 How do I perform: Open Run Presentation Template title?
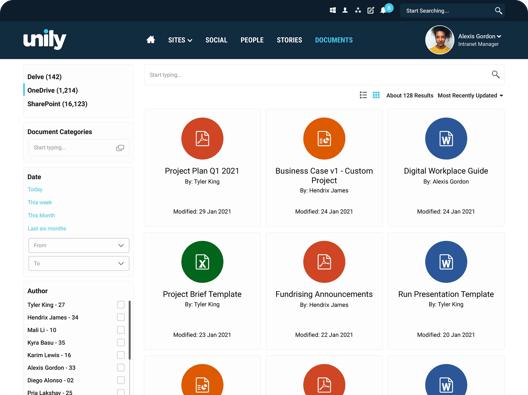click(446, 294)
